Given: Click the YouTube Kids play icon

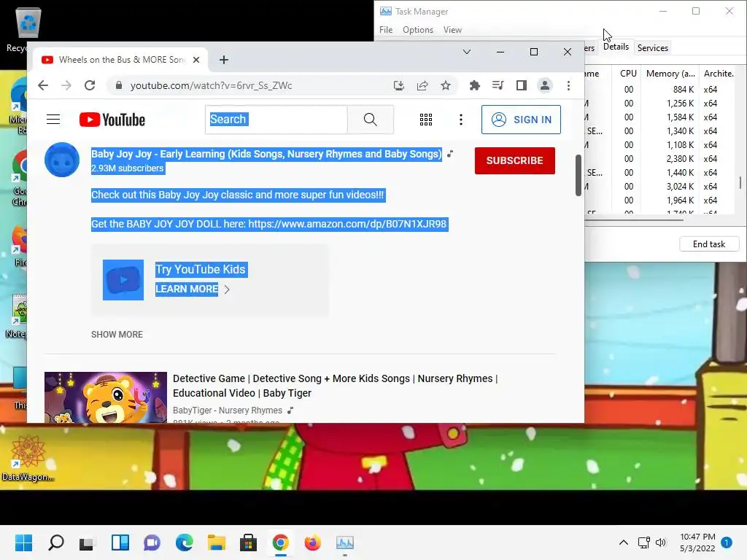Looking at the screenshot, I should [123, 280].
